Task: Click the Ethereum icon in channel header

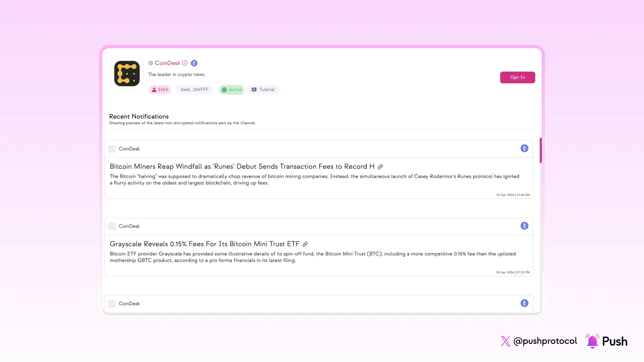Action: [194, 63]
